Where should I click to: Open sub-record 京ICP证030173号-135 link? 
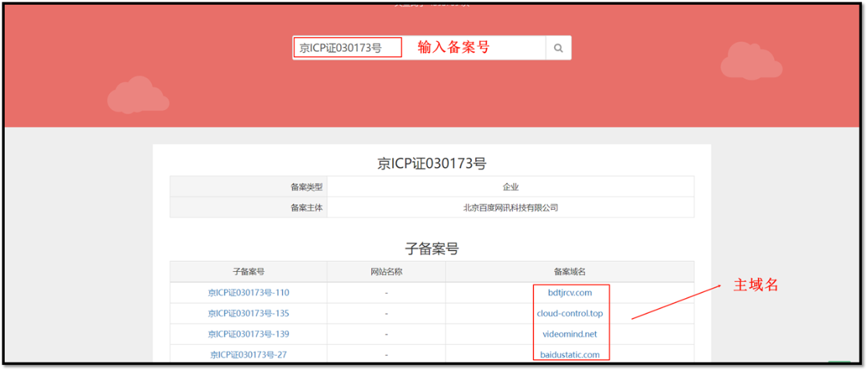249,314
